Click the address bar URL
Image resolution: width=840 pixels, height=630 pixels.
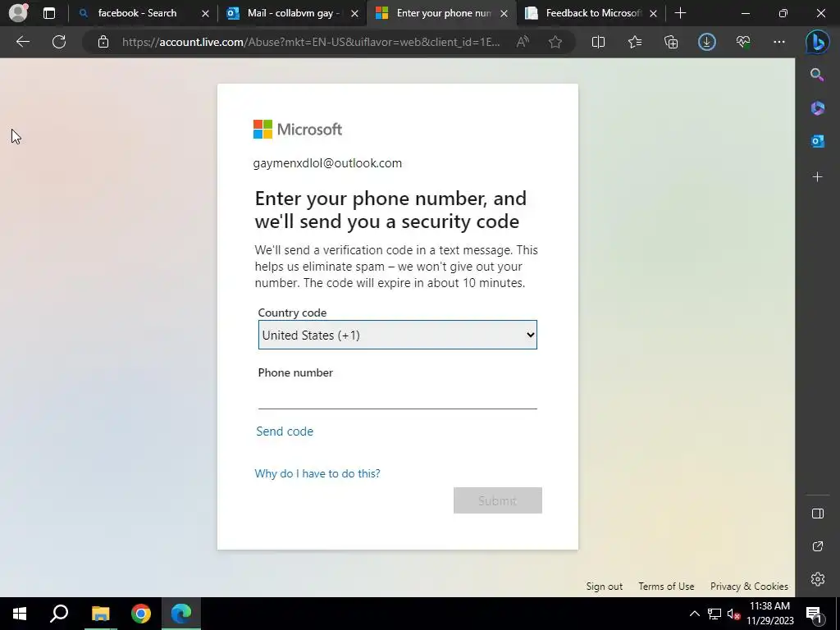[311, 42]
